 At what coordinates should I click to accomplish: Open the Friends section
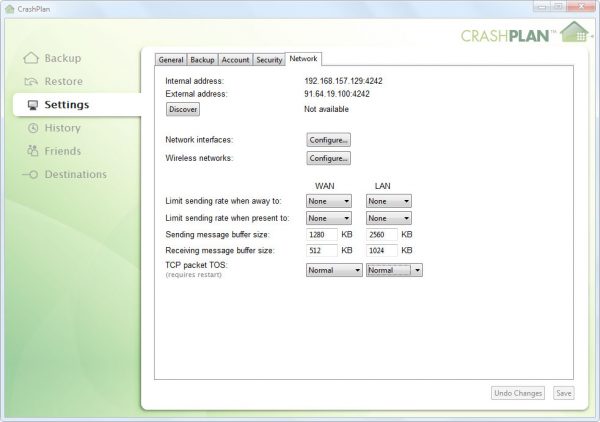[x=62, y=151]
